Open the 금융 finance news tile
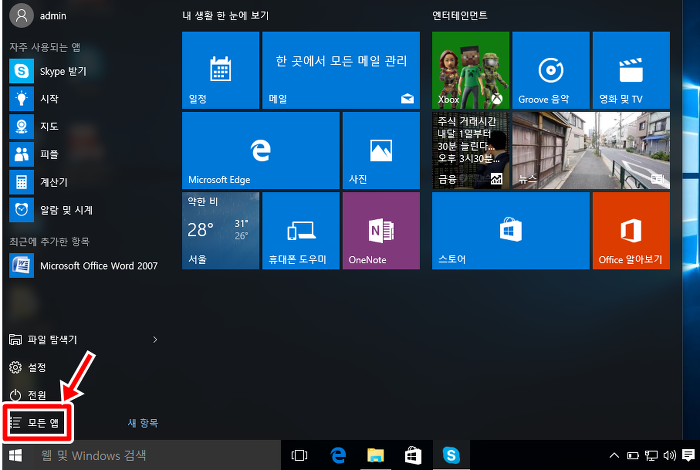 [x=471, y=150]
